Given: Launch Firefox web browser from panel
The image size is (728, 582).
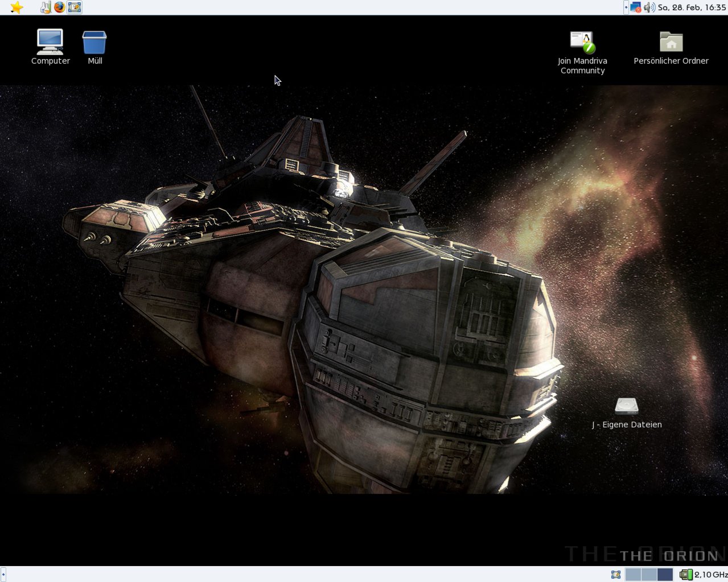Looking at the screenshot, I should pyautogui.click(x=59, y=7).
